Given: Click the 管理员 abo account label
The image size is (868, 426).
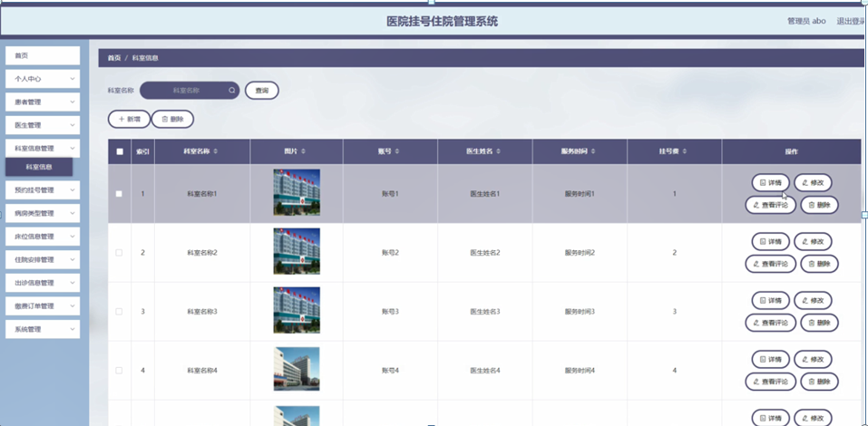Looking at the screenshot, I should click(x=806, y=21).
